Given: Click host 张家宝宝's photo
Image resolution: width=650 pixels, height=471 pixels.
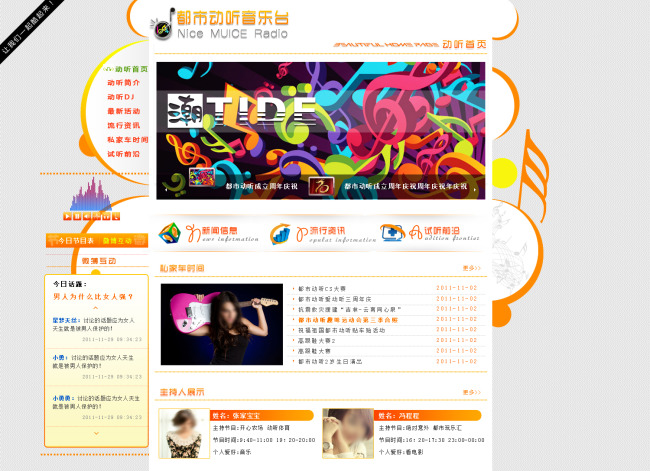Looking at the screenshot, I should (x=184, y=434).
